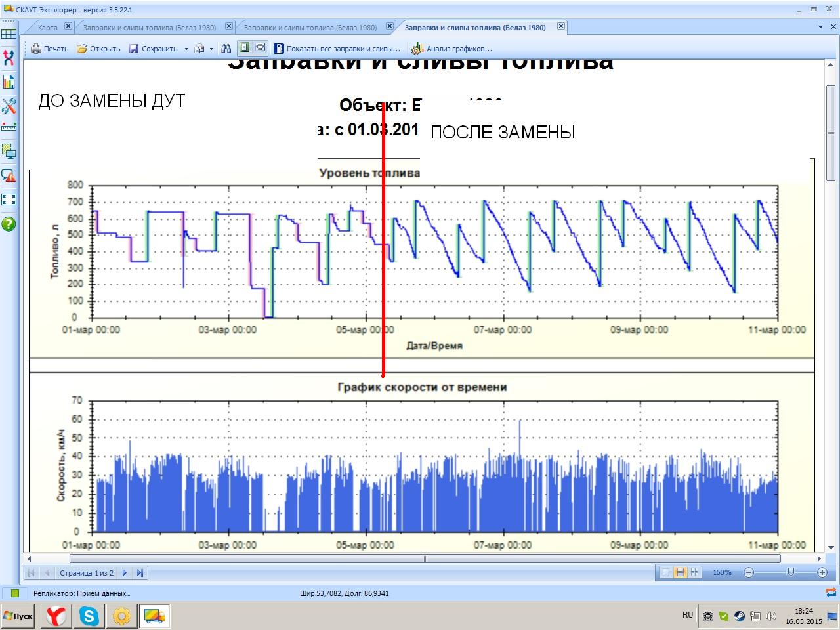
Task: Click the fullscreen expand icon in sidebar
Action: pyautogui.click(x=9, y=199)
